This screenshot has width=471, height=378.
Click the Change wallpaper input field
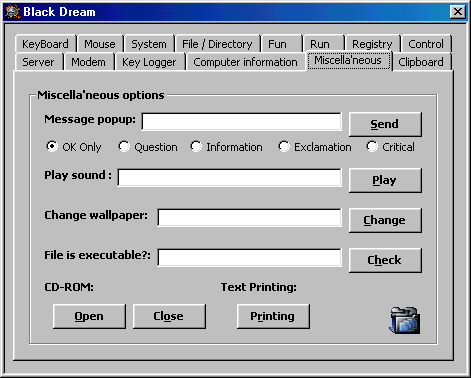(250, 217)
